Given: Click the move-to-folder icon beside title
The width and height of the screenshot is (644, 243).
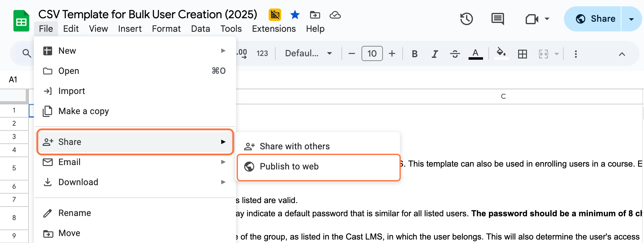Looking at the screenshot, I should coord(315,15).
